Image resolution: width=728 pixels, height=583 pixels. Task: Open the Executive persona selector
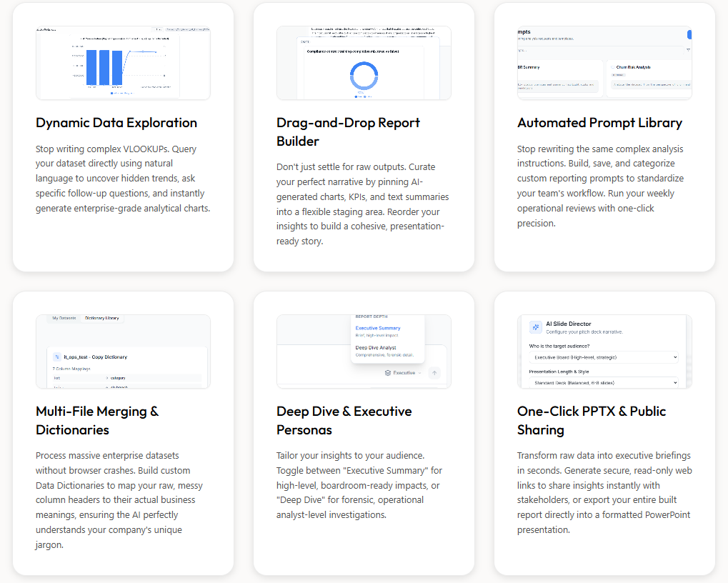click(403, 373)
